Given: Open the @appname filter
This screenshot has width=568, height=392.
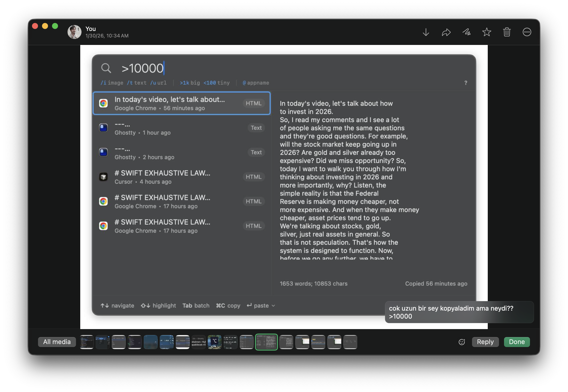Looking at the screenshot, I should [x=256, y=83].
